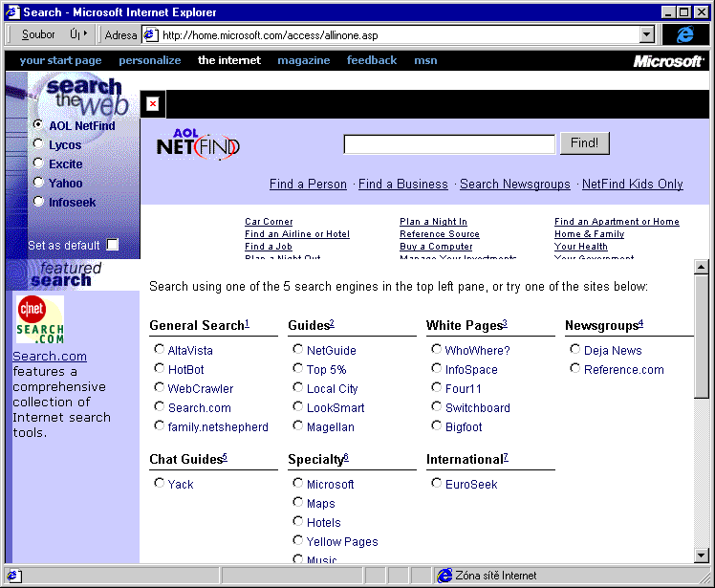The height and width of the screenshot is (588, 715).
Task: Click the IE icon in window title bar
Action: (12, 11)
